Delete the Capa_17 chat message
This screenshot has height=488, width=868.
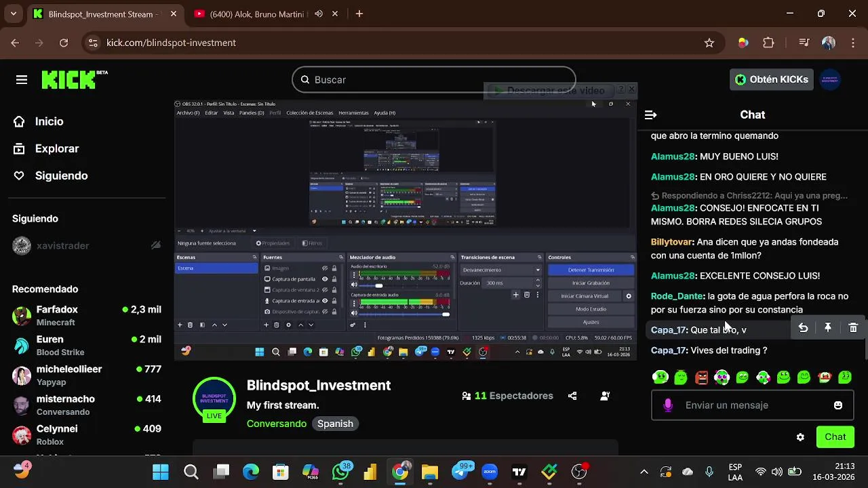point(853,328)
